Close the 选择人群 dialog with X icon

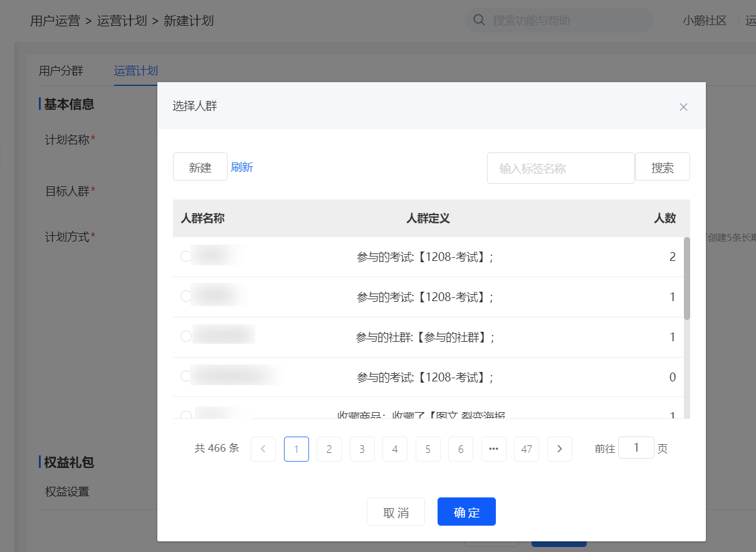click(x=683, y=107)
